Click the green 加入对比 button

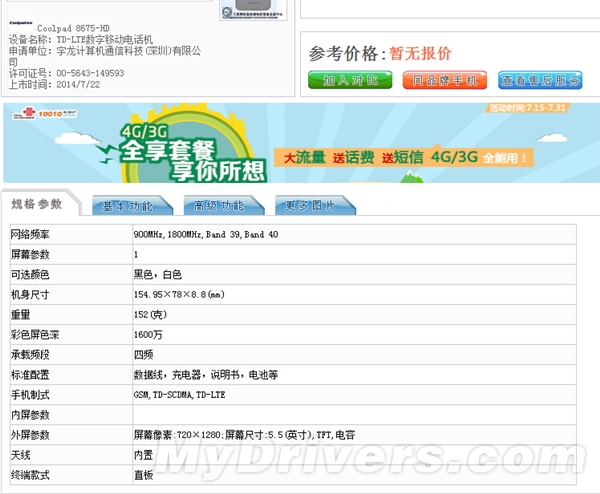(x=350, y=80)
